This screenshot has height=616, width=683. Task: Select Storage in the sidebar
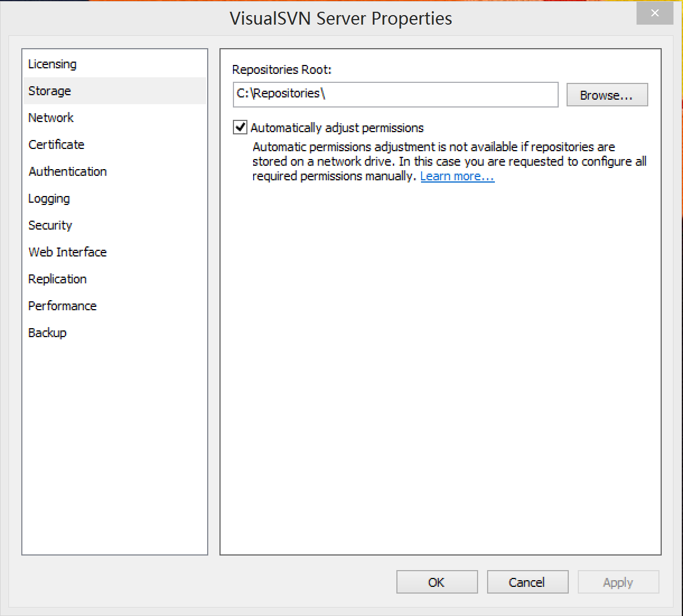[50, 91]
